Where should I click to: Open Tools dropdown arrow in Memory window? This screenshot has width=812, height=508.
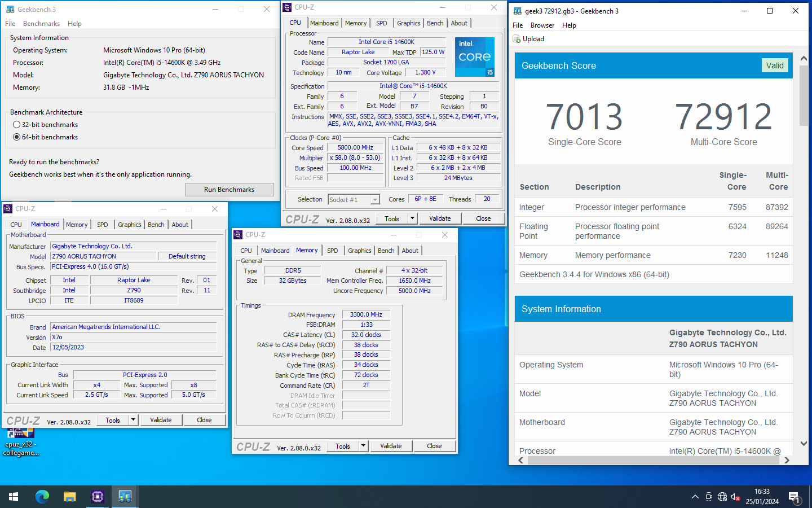click(363, 446)
